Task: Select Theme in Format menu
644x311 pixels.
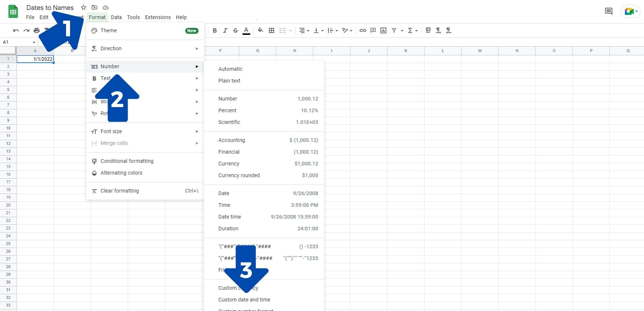Action: coord(145,30)
